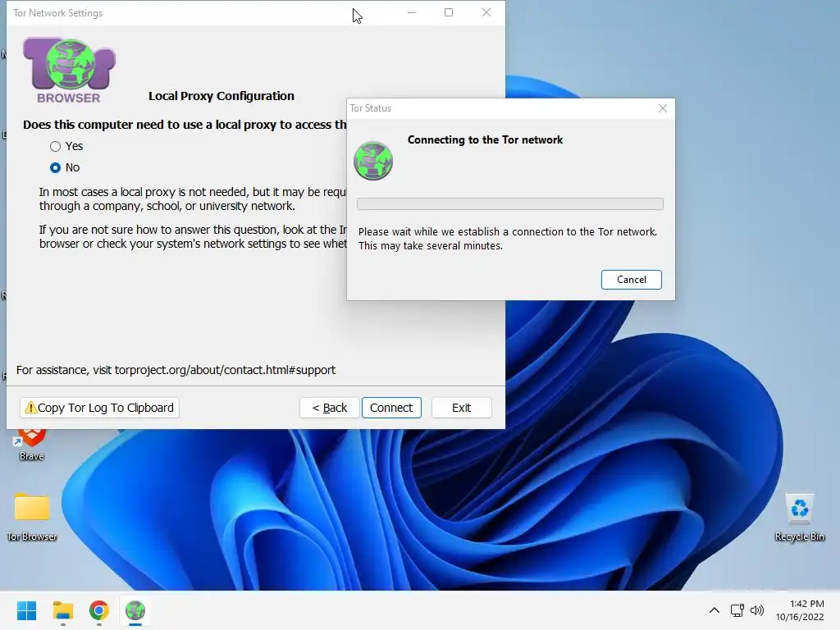840x630 pixels.
Task: Copy Tor Log To Clipboard
Action: point(99,408)
